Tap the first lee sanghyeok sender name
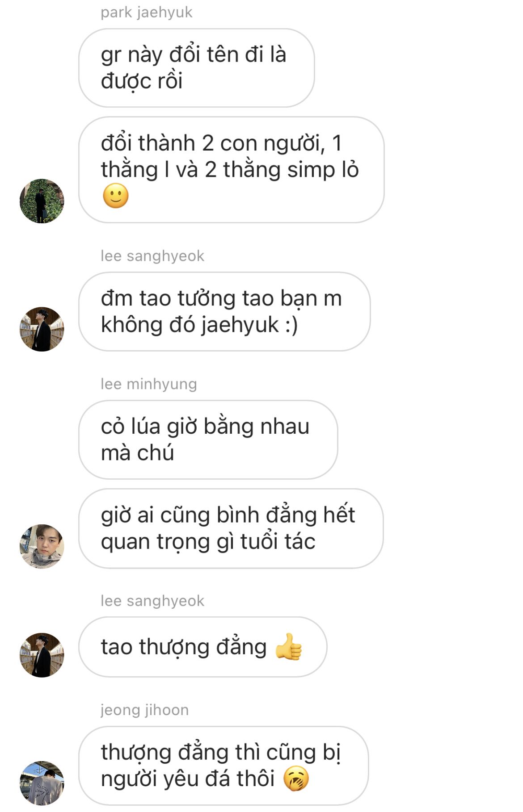 (152, 256)
